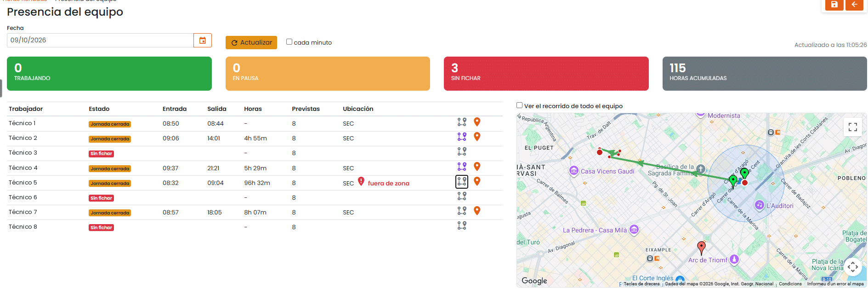Click the Jornada cerrada badge for Técnico 7
This screenshot has height=289, width=868.
pos(110,213)
